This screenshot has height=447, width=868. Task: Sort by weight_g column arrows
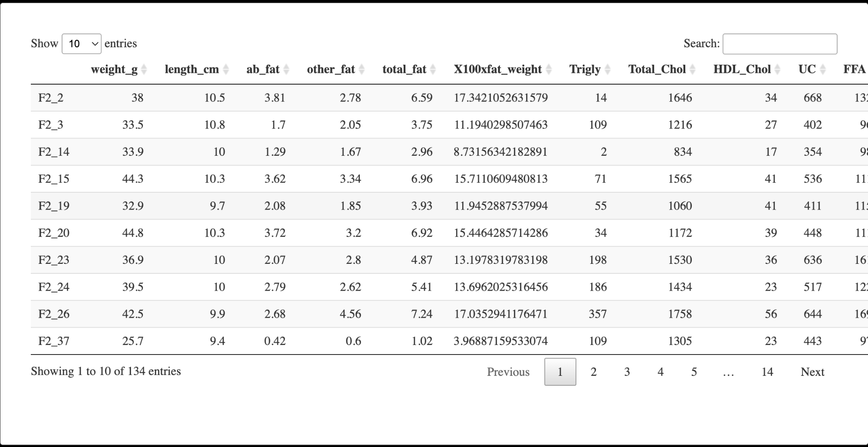click(144, 69)
